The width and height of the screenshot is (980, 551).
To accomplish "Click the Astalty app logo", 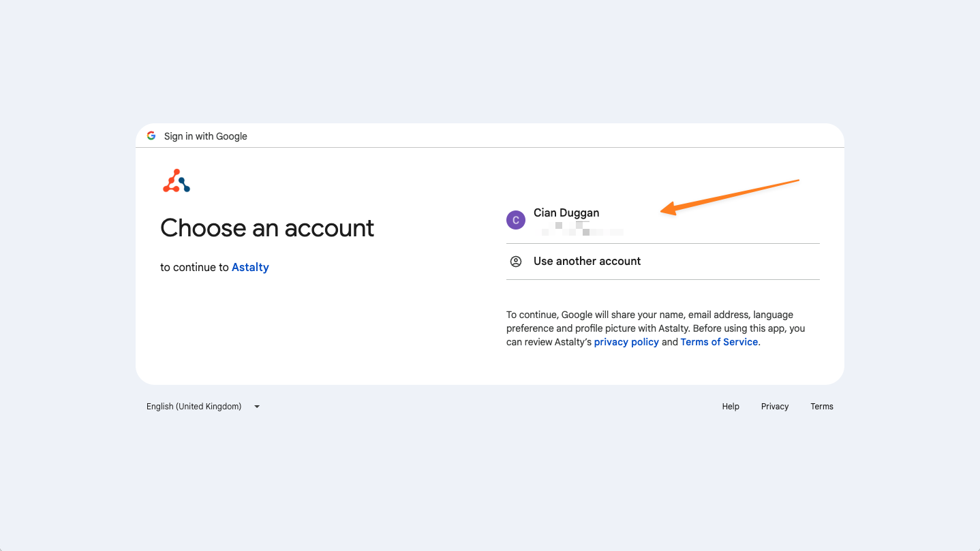I will click(177, 180).
